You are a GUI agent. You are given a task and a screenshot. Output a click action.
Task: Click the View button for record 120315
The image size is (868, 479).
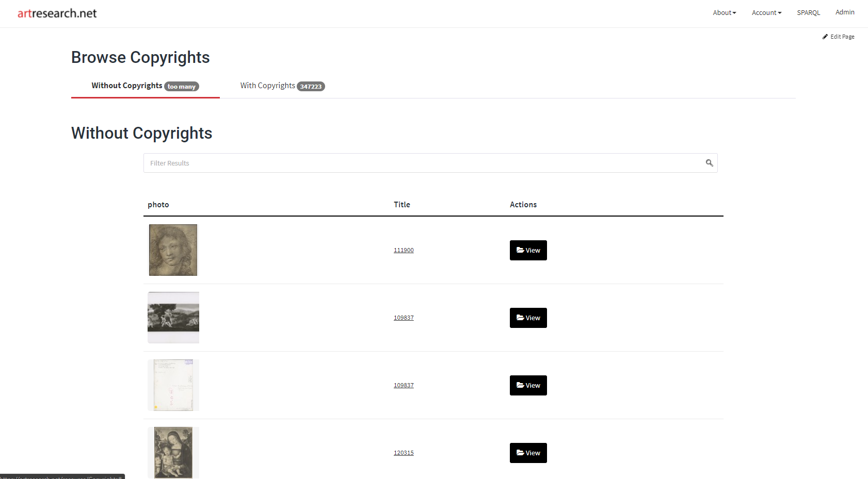point(528,453)
